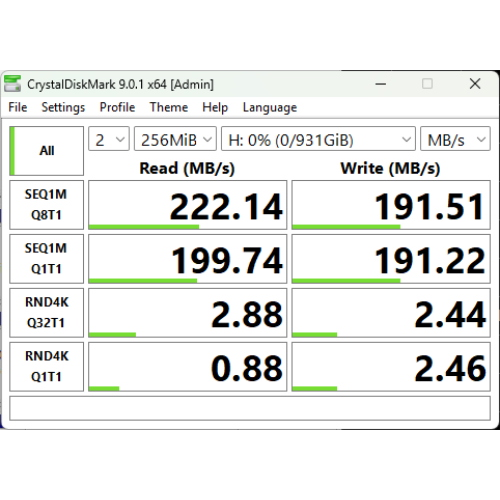The image size is (500, 500).
Task: Click the Write (MB/s) column header
Action: [x=390, y=168]
